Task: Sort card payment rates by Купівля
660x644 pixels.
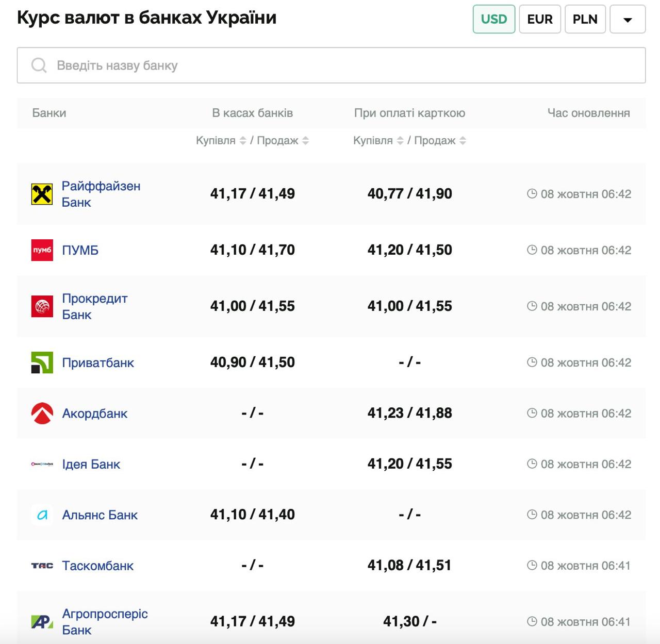Action: [400, 141]
